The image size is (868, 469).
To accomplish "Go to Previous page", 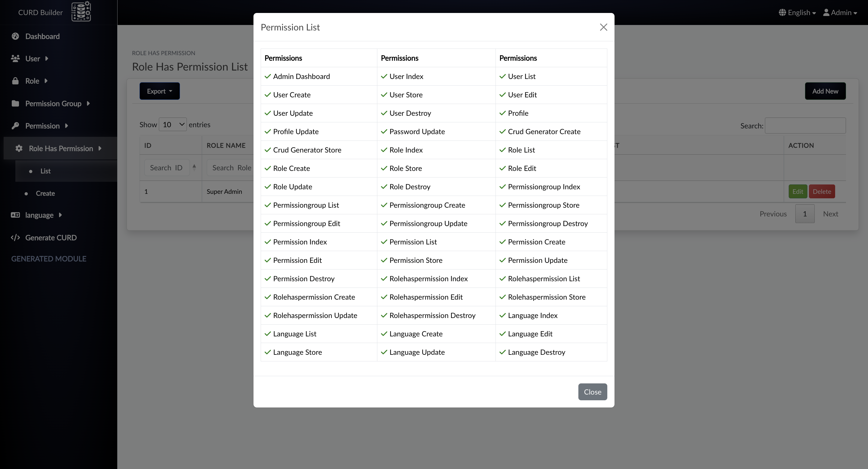I will coord(773,214).
